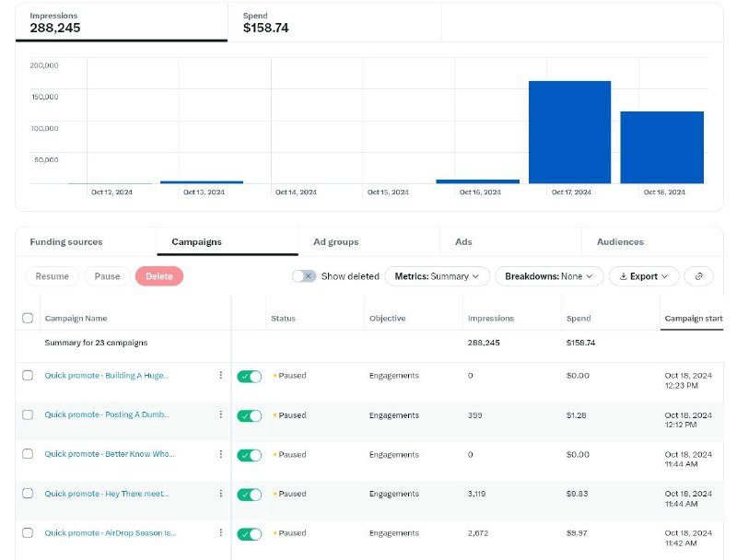Switch to the Campaigns tab

point(228,242)
